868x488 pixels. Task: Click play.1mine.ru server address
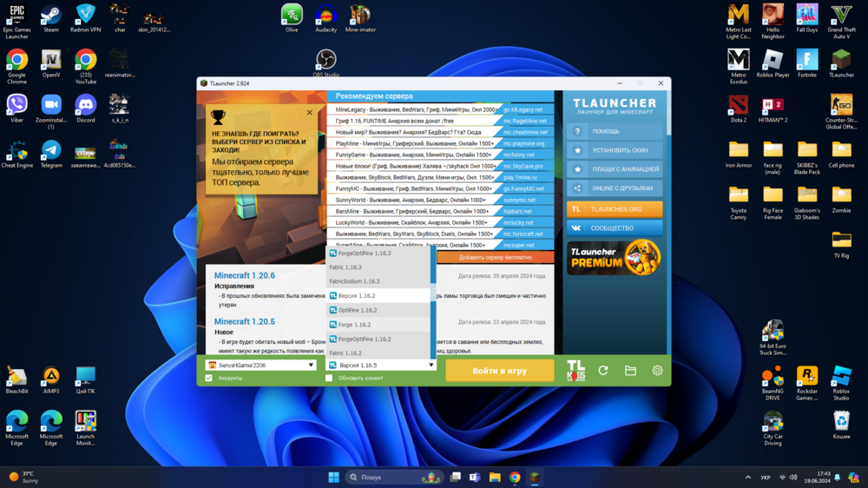click(x=520, y=177)
